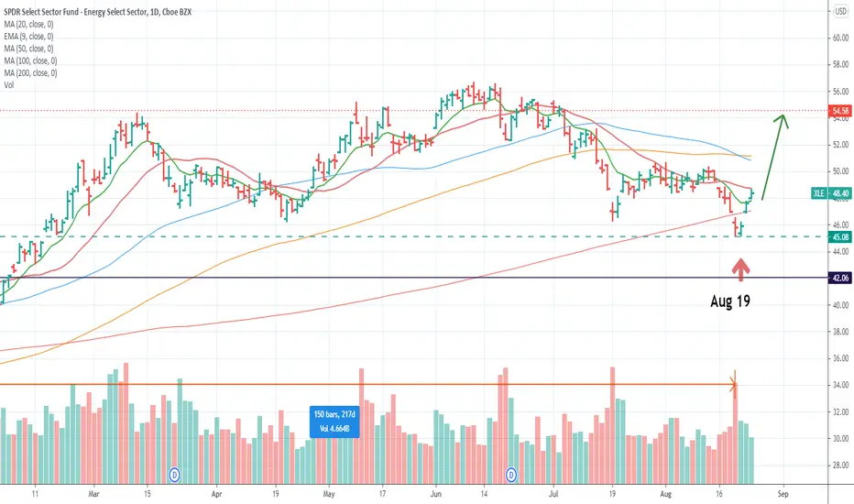This screenshot has height=504, width=854.
Task: Click the MA (50, close, 0) legend entry
Action: click(29, 49)
